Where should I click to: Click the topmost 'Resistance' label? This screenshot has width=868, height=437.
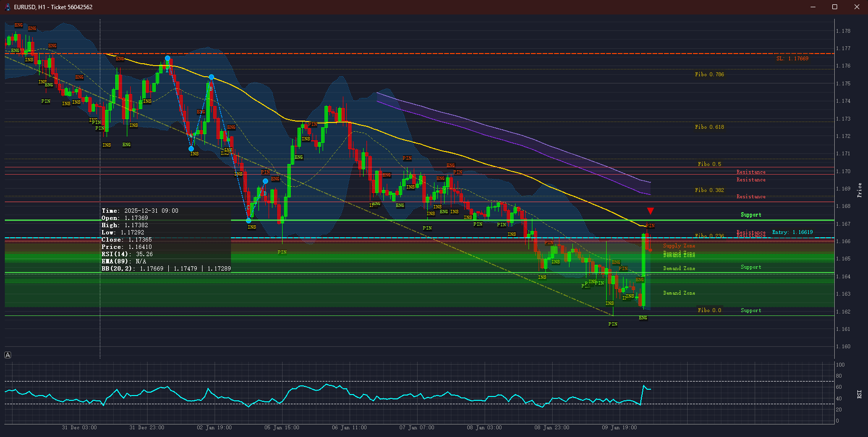tap(751, 172)
